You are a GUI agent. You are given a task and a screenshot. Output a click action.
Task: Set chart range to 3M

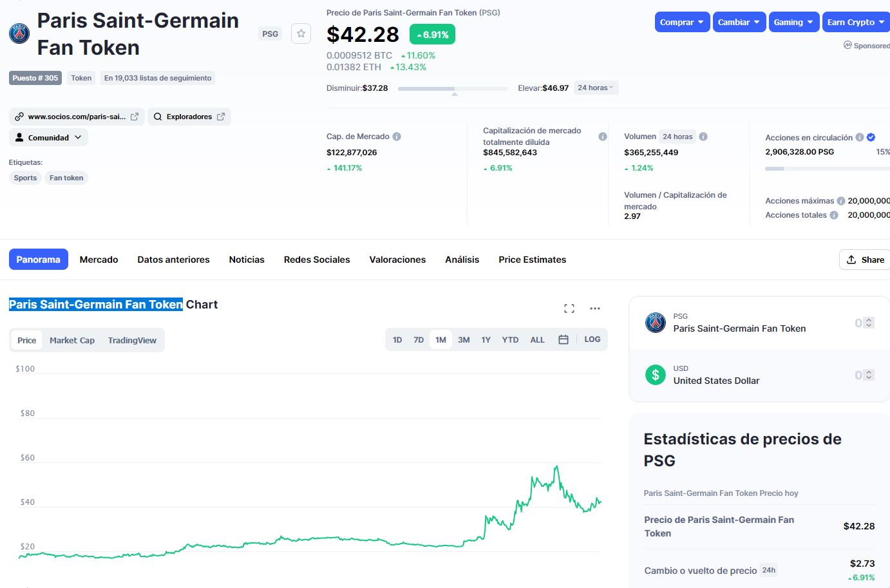click(x=464, y=339)
